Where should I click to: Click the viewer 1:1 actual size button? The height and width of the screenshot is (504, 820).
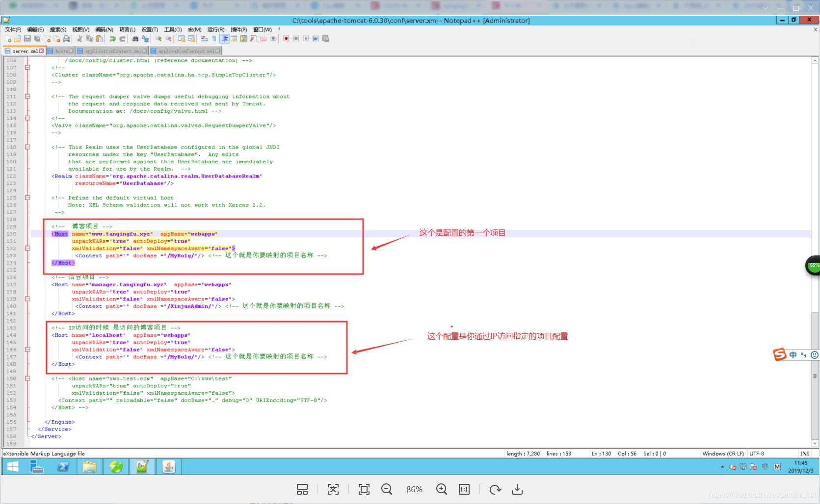(x=464, y=489)
